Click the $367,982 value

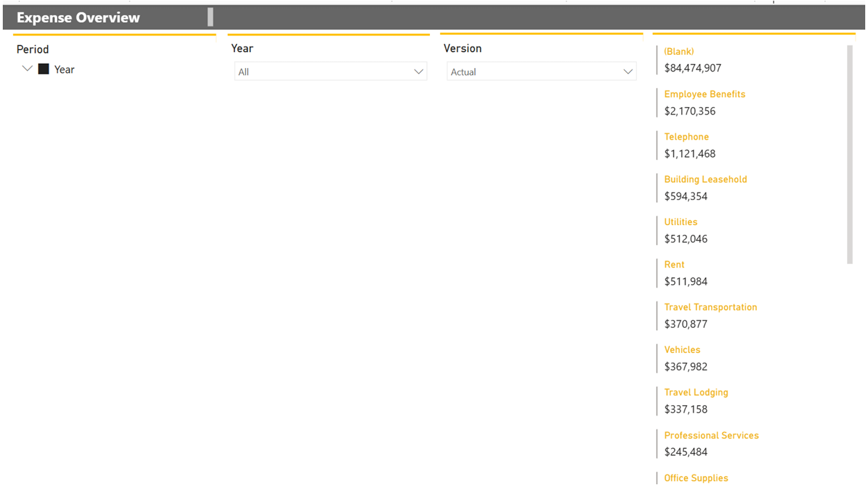[686, 367]
